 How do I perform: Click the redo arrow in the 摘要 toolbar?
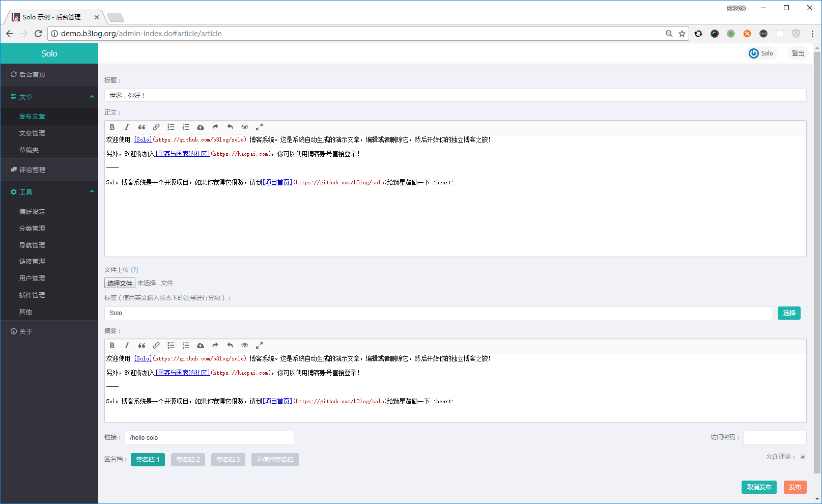point(215,346)
